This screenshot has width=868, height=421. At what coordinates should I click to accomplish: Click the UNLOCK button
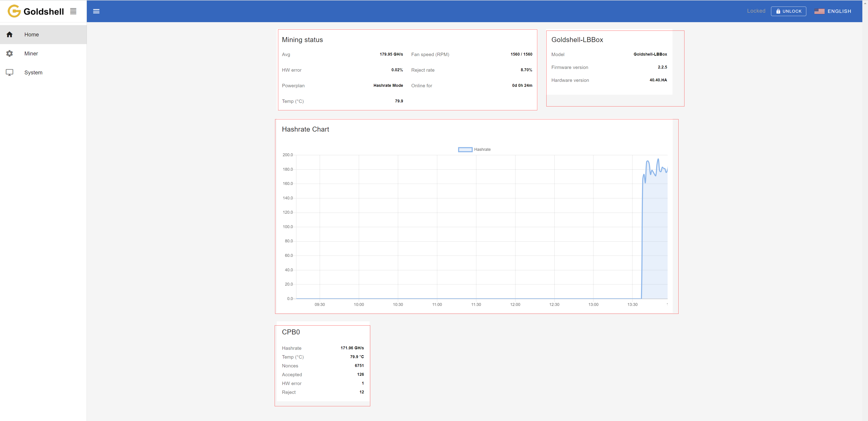(x=788, y=11)
